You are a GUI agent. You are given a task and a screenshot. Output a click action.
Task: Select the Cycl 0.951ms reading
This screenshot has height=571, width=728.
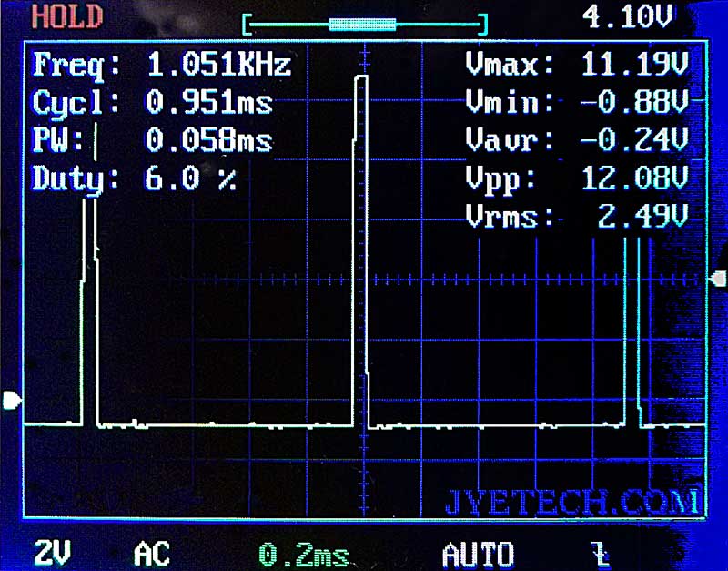pos(153,103)
